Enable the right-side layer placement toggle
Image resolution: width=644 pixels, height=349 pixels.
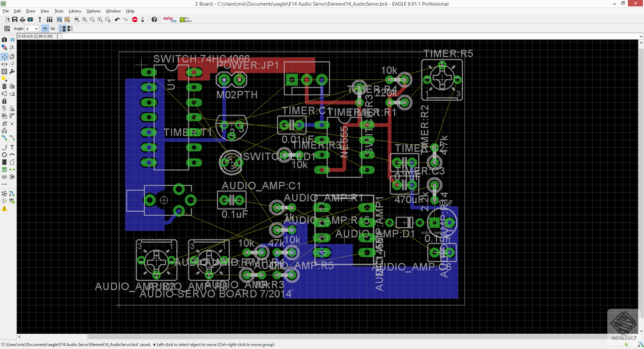coord(70,29)
